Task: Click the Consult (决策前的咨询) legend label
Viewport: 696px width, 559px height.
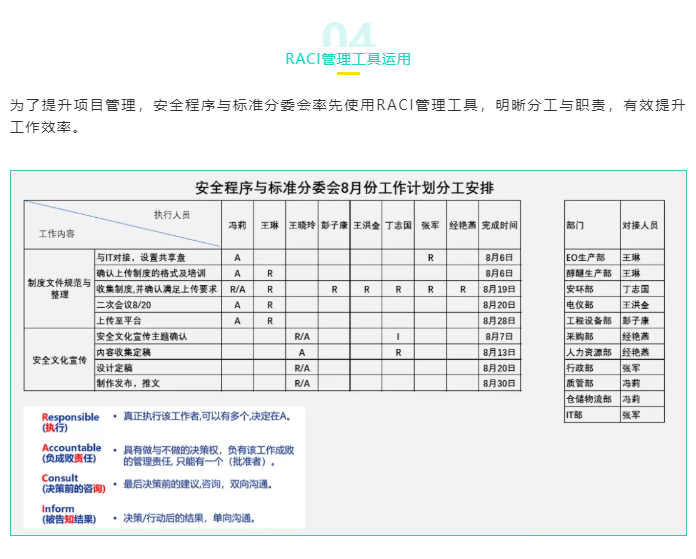Action: pyautogui.click(x=71, y=483)
